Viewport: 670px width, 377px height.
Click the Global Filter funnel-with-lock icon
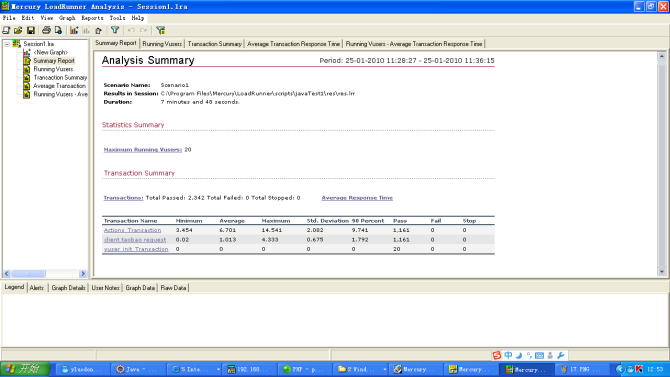161,30
